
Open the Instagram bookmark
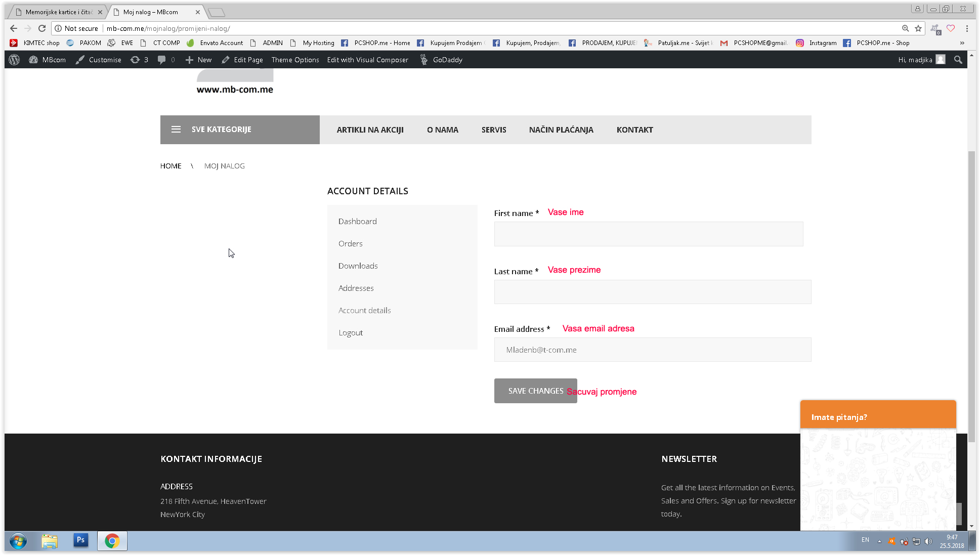point(817,43)
